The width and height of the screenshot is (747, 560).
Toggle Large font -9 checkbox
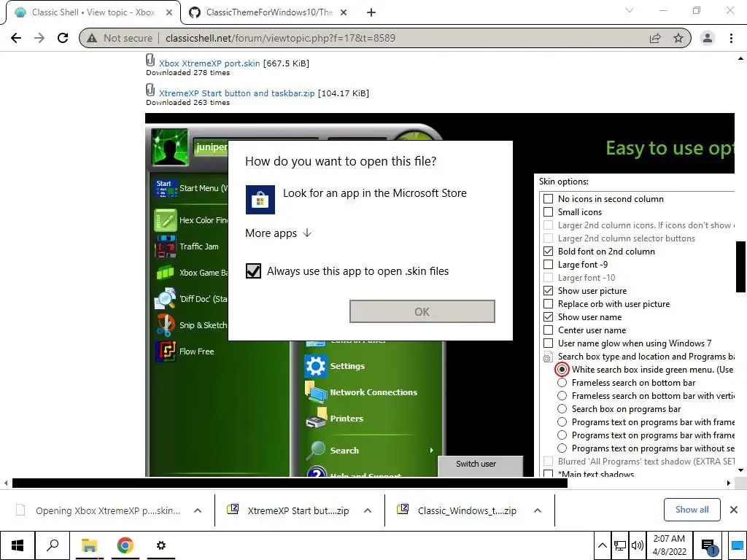click(x=549, y=264)
